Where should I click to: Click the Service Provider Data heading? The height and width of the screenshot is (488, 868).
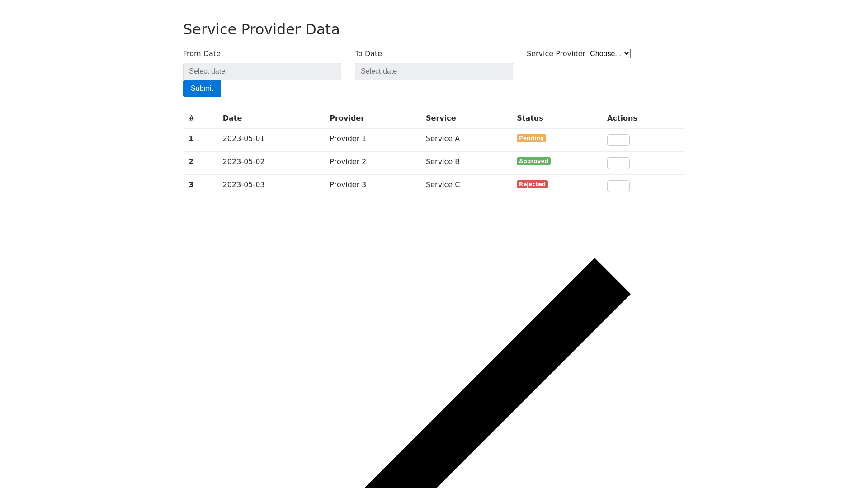pyautogui.click(x=261, y=29)
